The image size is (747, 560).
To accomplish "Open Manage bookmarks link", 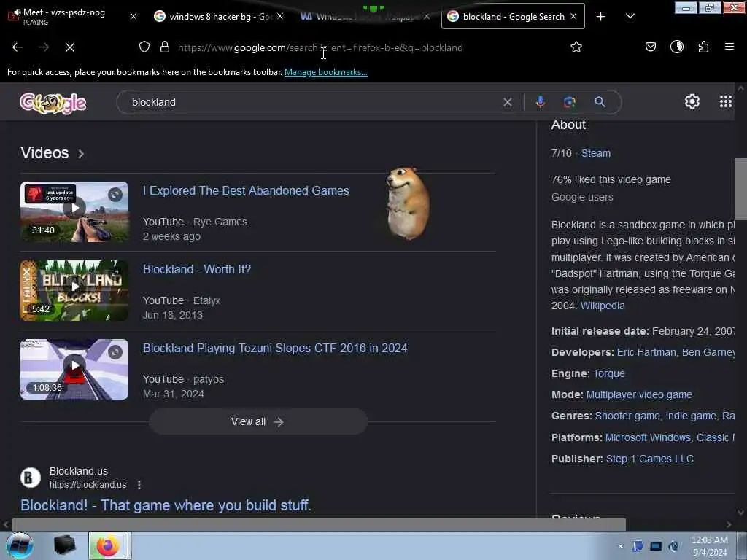I will coord(326,72).
